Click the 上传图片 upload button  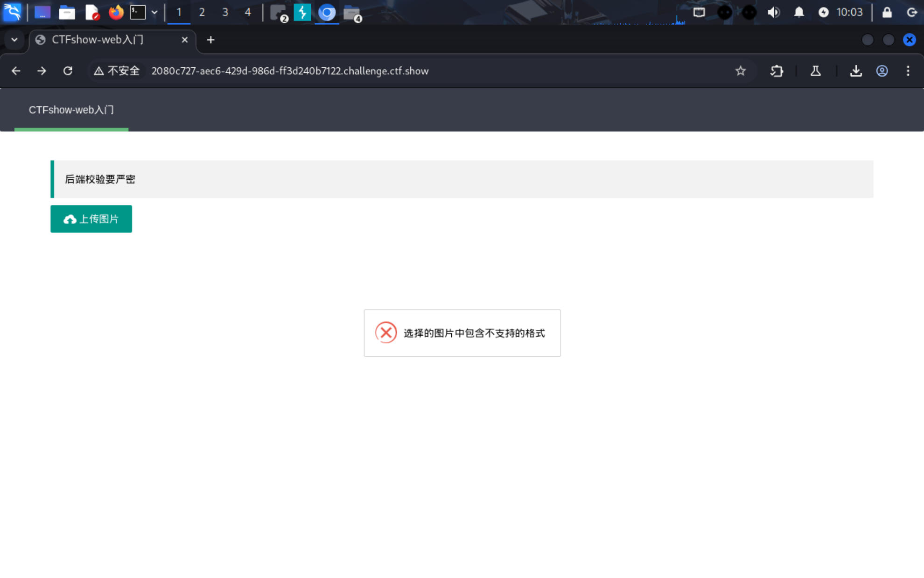tap(91, 219)
